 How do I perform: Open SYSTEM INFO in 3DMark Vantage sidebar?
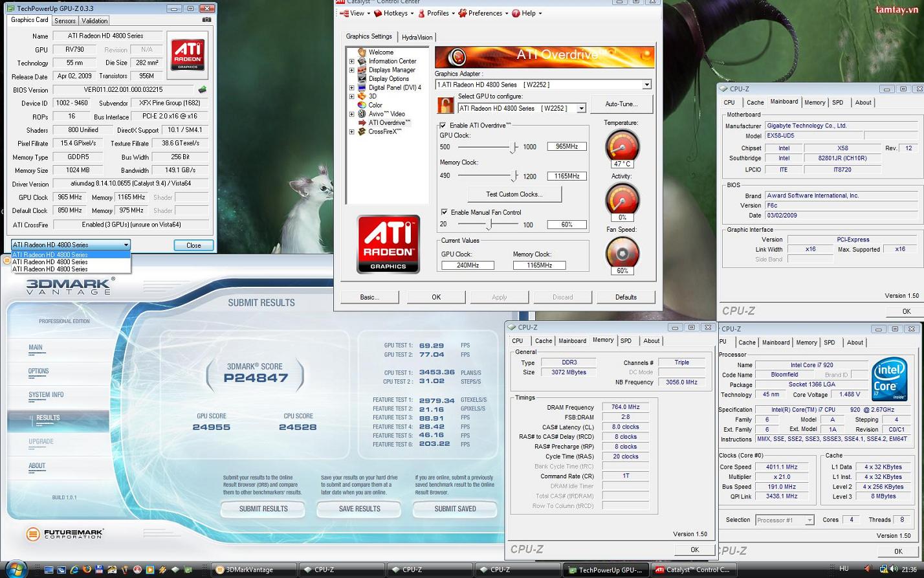(x=46, y=395)
